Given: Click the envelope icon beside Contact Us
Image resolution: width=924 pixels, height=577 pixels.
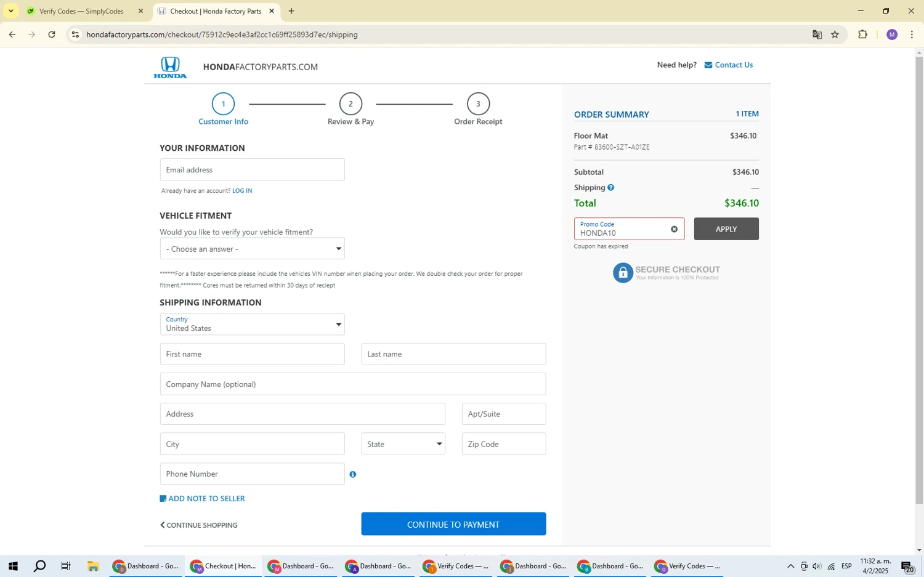Looking at the screenshot, I should click(x=708, y=65).
